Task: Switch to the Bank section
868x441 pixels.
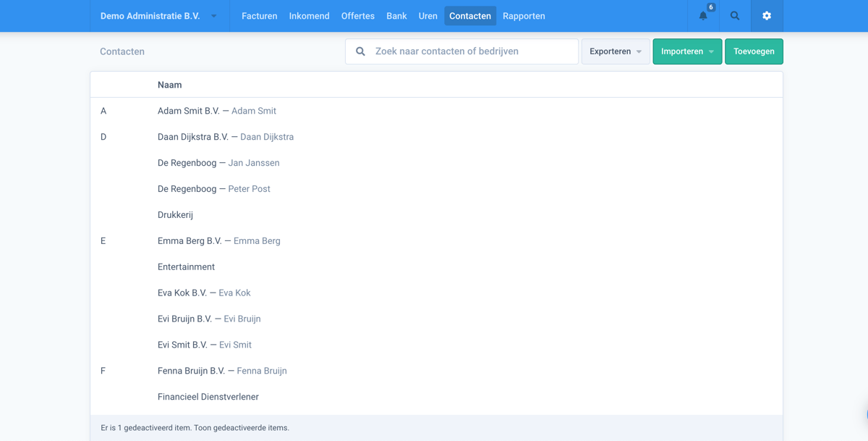Action: pyautogui.click(x=396, y=15)
